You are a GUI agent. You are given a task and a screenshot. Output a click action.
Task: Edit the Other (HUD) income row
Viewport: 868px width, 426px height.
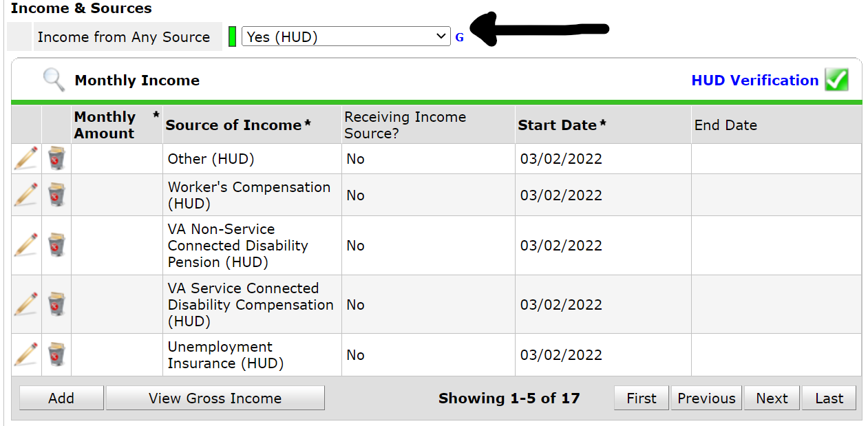[x=25, y=158]
